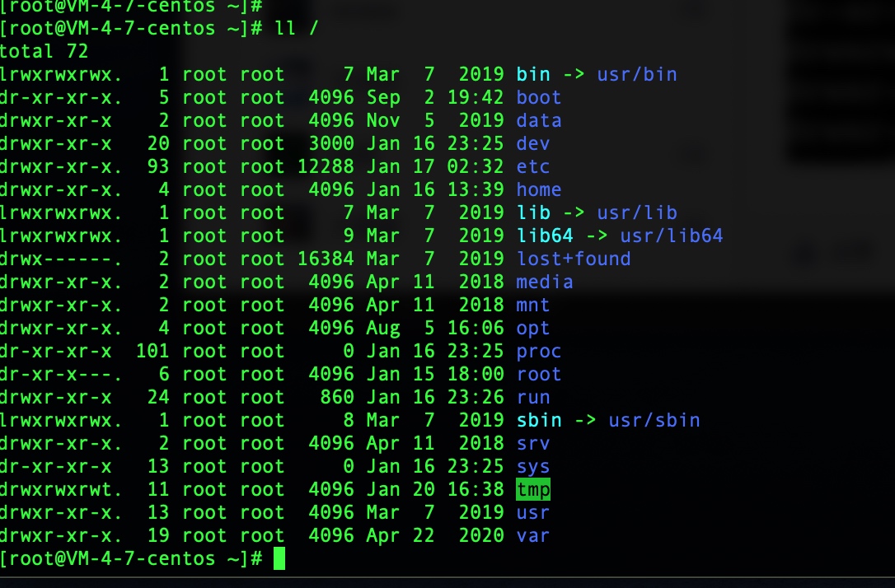The width and height of the screenshot is (895, 588).
Task: Click the blue 'root' directory name
Action: point(539,374)
